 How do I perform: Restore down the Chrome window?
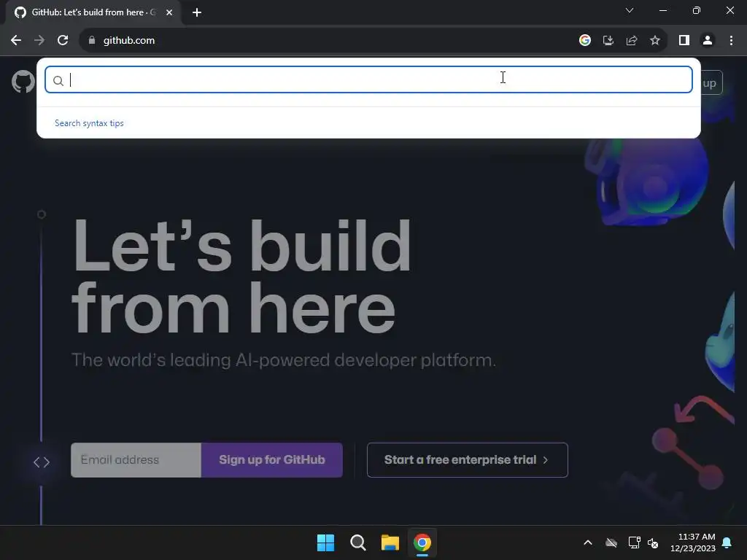pyautogui.click(x=697, y=10)
